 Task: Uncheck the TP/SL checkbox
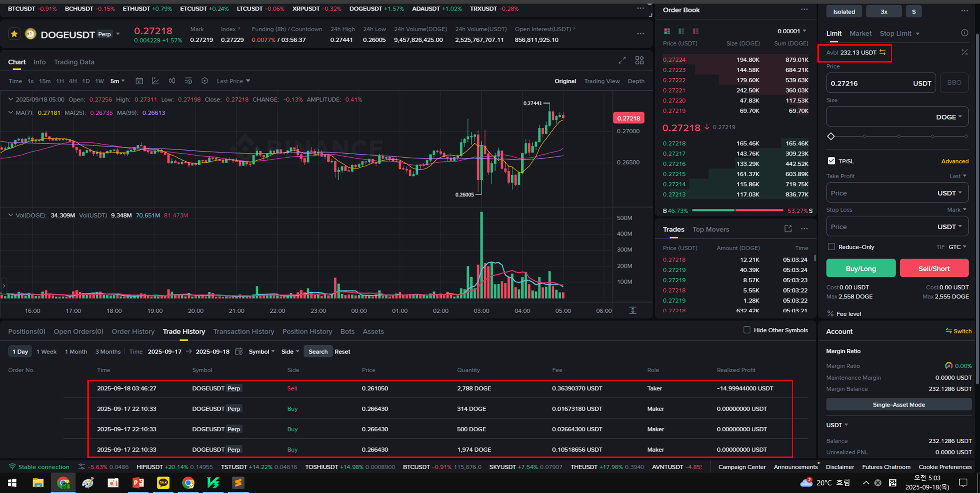(831, 161)
